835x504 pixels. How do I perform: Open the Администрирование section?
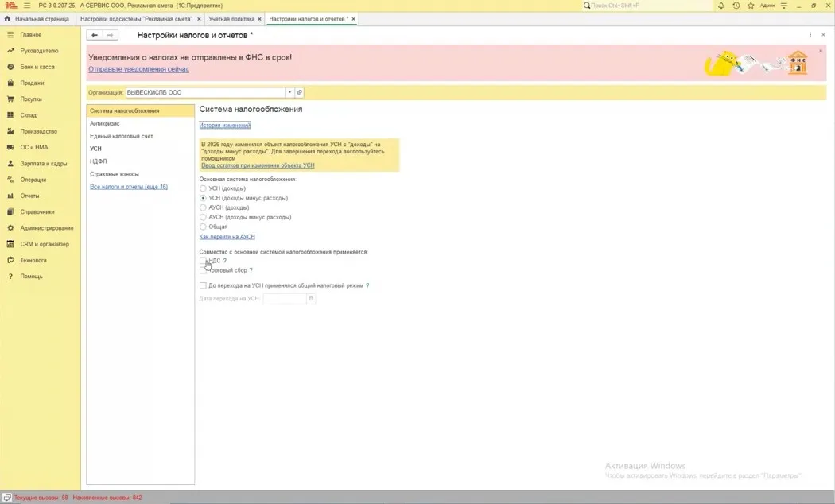[47, 228]
